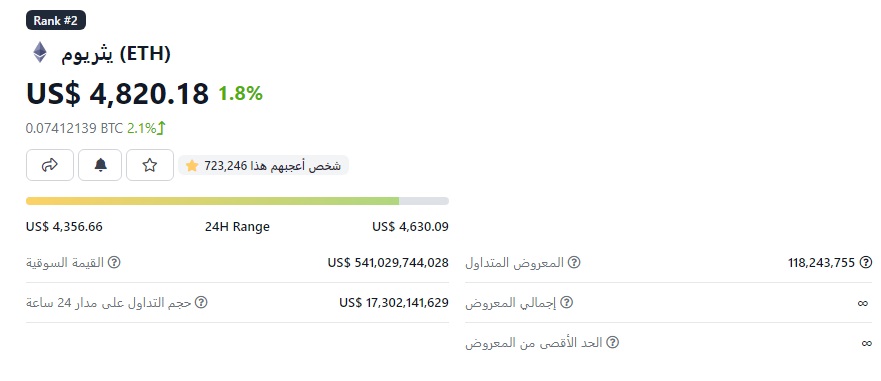Image resolution: width=881 pixels, height=381 pixels.
Task: Click the 24h volume value US$ 17,302,141,629
Action: 394,302
